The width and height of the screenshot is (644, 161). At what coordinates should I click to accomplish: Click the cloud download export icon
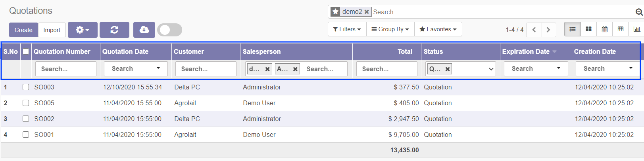coord(144,30)
